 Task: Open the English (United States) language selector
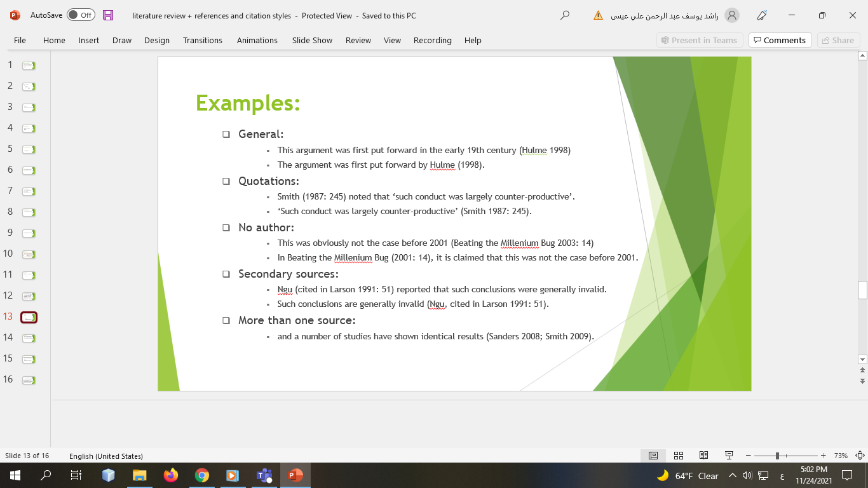107,455
